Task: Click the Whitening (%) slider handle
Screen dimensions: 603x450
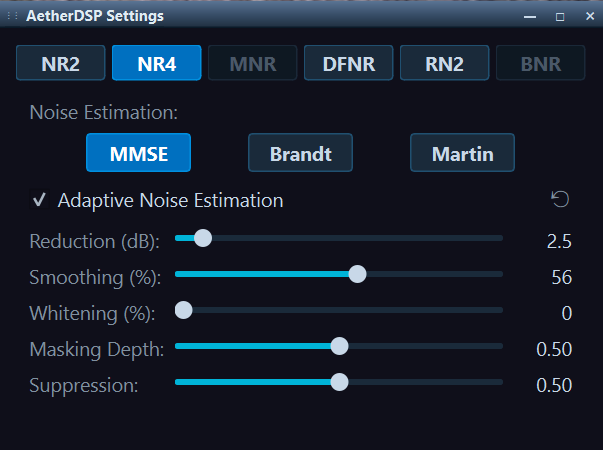Action: point(183,310)
